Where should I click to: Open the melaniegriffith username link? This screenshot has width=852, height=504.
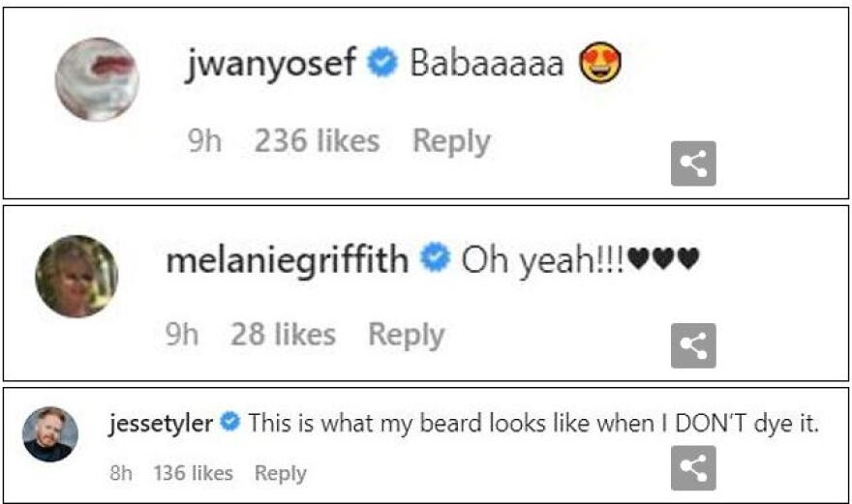[287, 260]
